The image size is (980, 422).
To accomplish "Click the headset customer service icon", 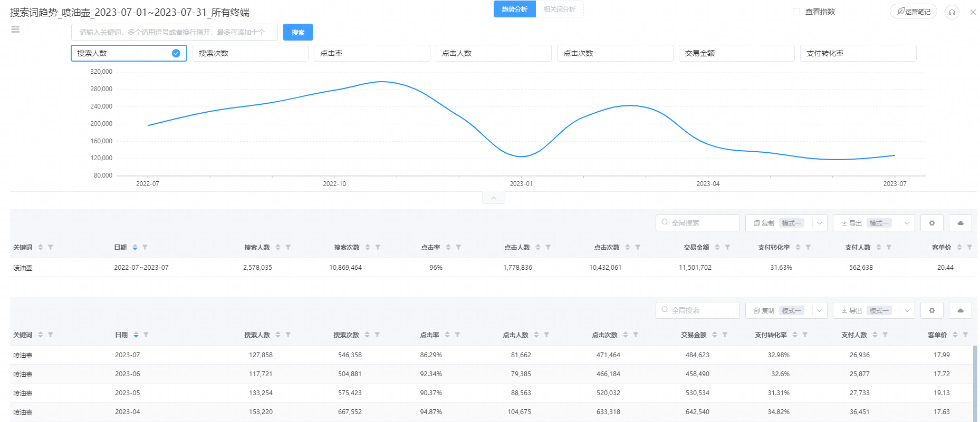I will click(952, 12).
